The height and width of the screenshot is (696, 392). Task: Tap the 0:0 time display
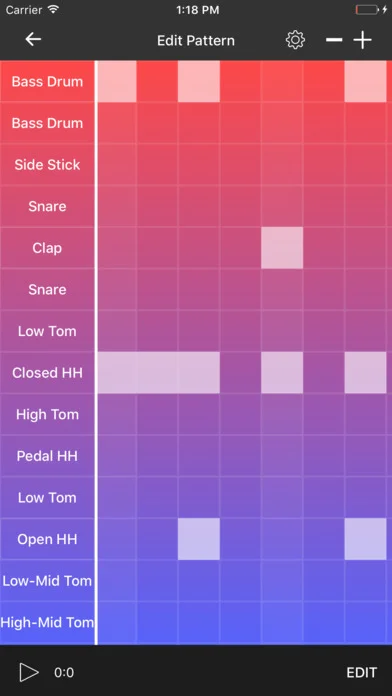pyautogui.click(x=64, y=672)
